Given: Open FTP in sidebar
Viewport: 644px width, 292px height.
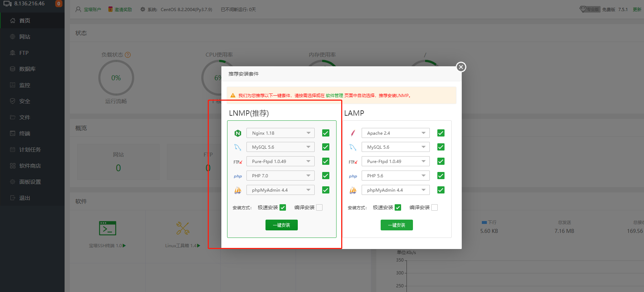Looking at the screenshot, I should 32,53.
